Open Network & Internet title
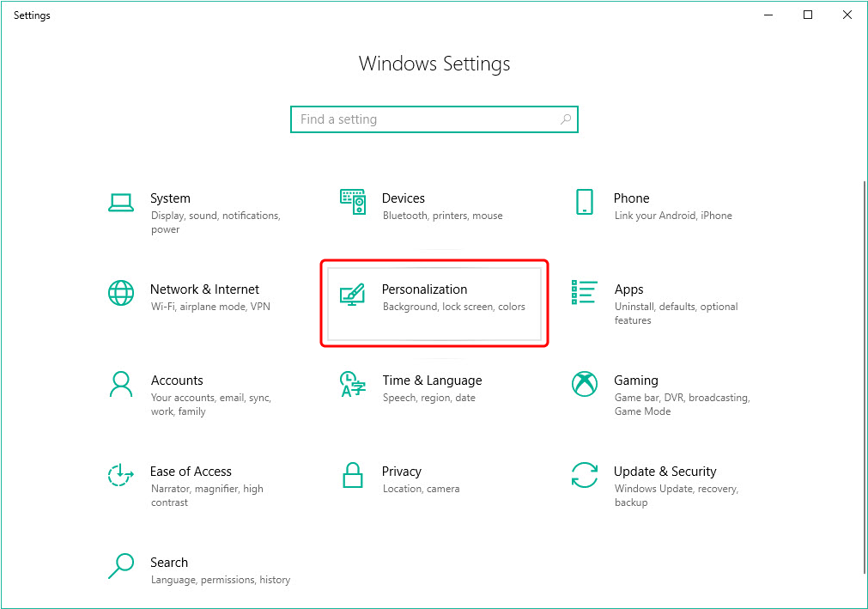Image resolution: width=868 pixels, height=609 pixels. point(204,289)
